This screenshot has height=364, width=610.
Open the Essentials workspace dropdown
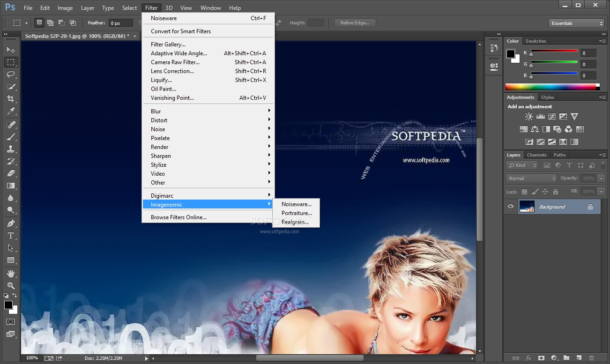coord(577,23)
